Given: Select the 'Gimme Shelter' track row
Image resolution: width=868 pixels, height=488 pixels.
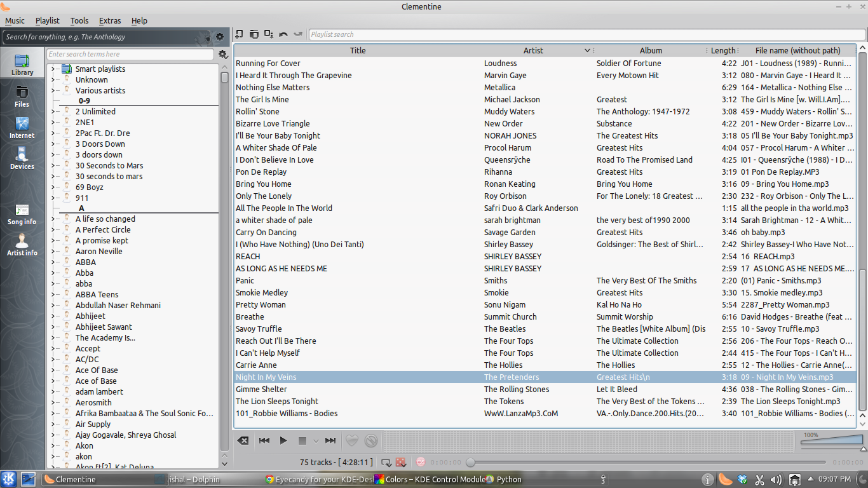Looking at the screenshot, I should coord(546,389).
